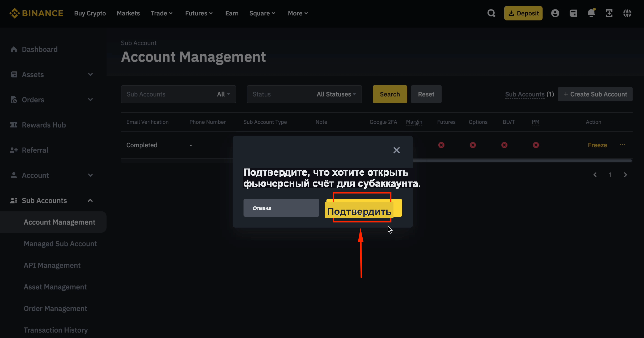Open the Futures dropdown menu
Screen dimensions: 644x338
[x=199, y=13]
